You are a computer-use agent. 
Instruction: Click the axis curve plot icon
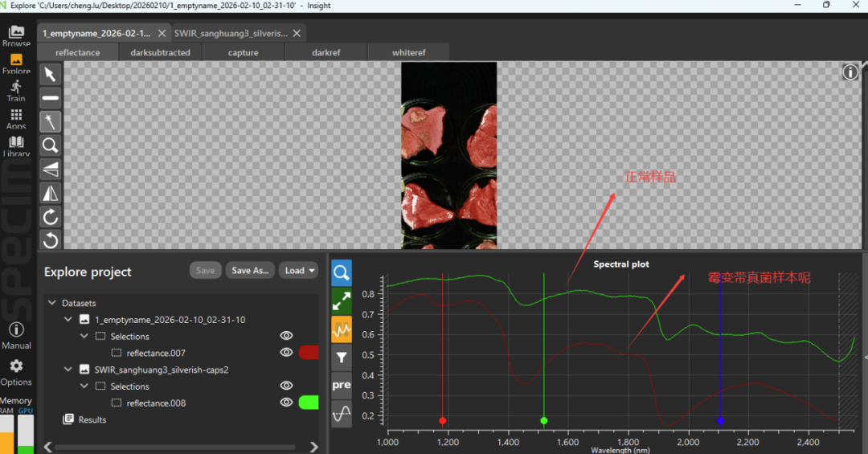coord(342,414)
